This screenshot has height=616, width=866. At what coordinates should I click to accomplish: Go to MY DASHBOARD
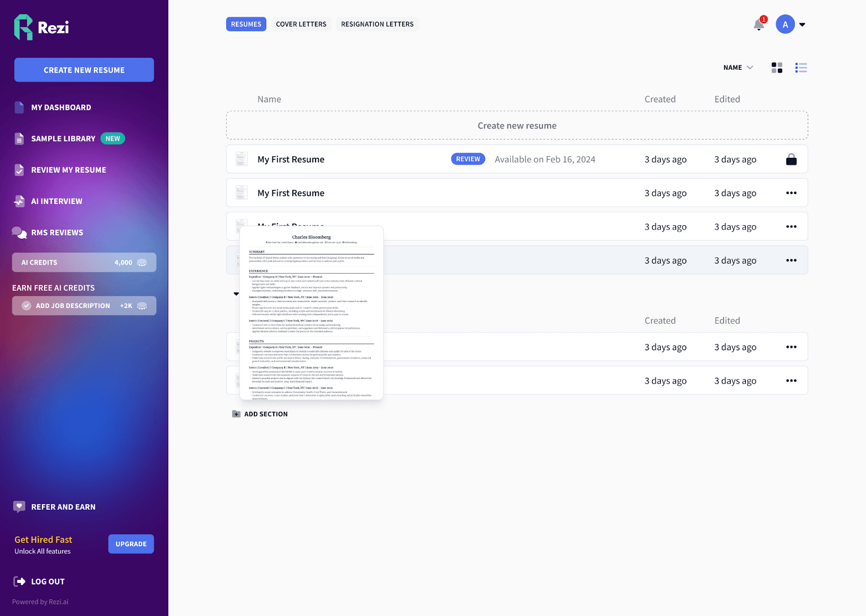61,107
